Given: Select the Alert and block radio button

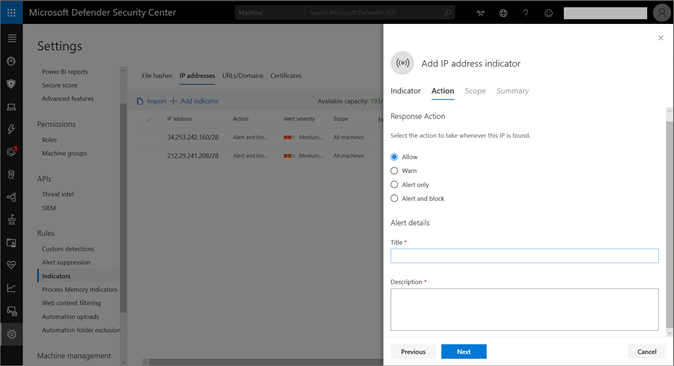Looking at the screenshot, I should pos(394,198).
